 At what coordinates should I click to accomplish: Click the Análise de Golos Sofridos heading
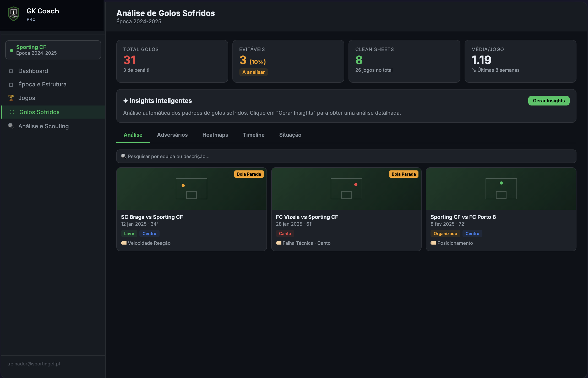click(x=166, y=13)
